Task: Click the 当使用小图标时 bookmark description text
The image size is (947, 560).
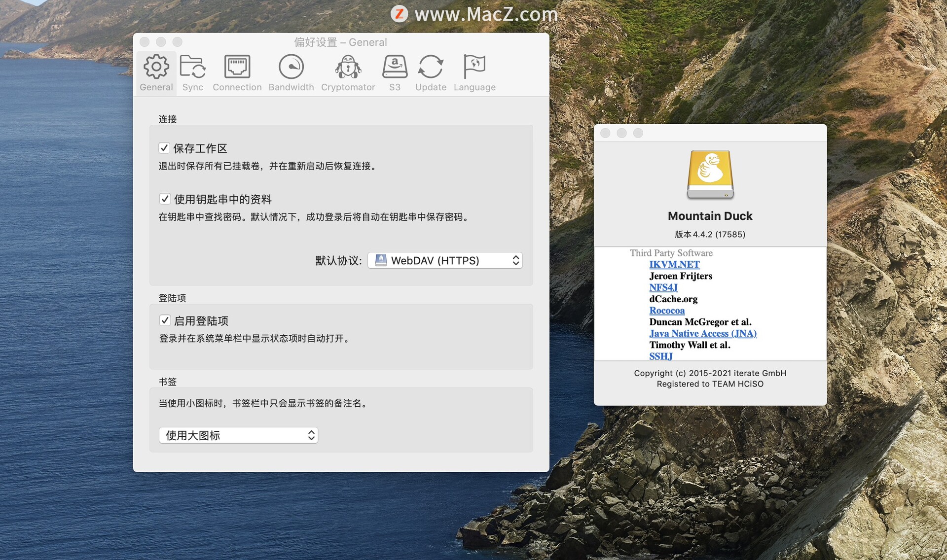Action: point(264,403)
